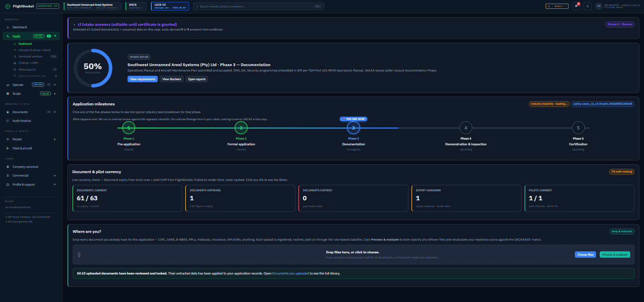Click the home icon beside workspace Dashboard
The width and height of the screenshot is (644, 302).
pos(8,27)
